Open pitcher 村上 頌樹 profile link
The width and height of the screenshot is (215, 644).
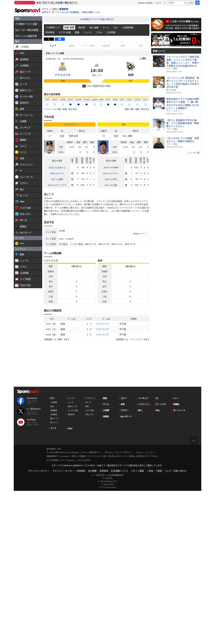127,136
